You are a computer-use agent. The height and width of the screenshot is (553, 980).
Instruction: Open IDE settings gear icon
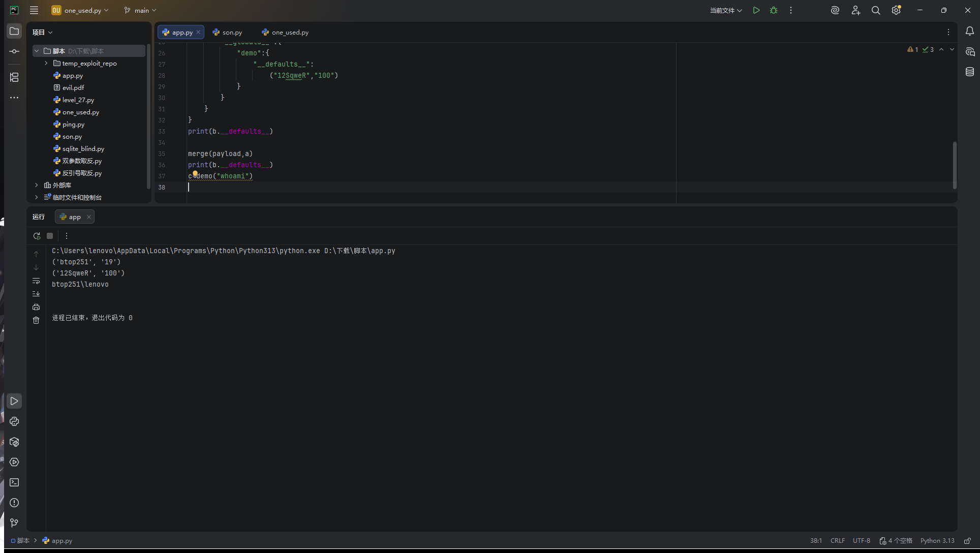[x=896, y=10]
